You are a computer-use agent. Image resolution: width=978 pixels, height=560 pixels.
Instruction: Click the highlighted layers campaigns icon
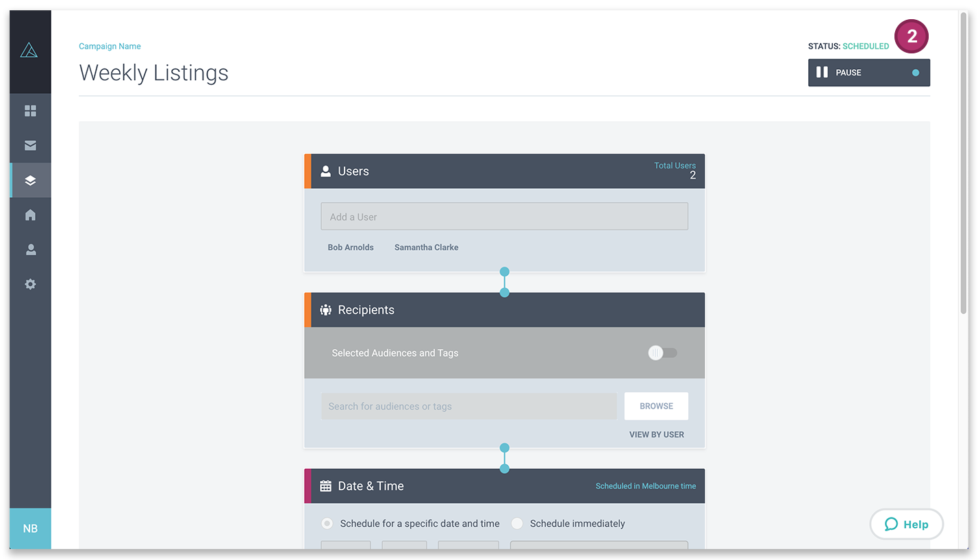point(30,180)
